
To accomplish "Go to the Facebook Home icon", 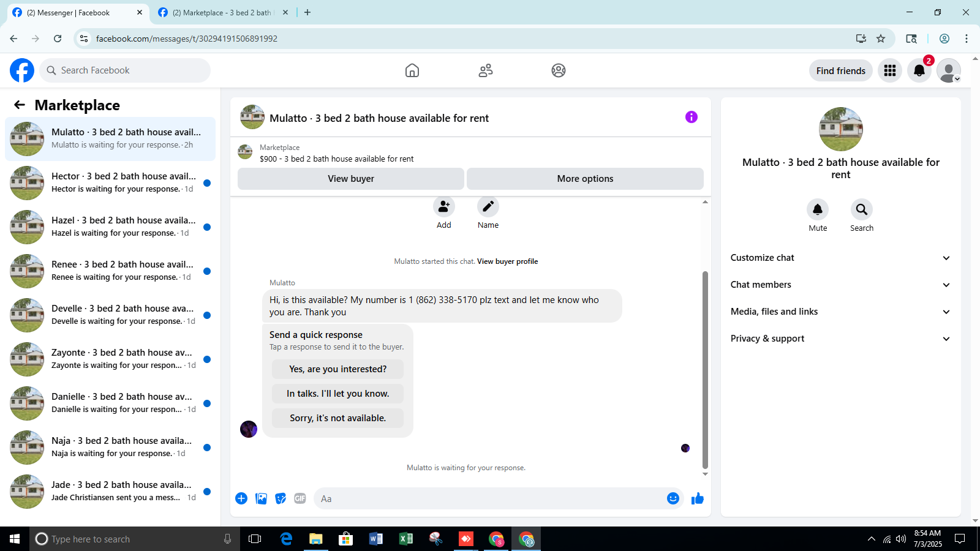I will click(x=412, y=70).
